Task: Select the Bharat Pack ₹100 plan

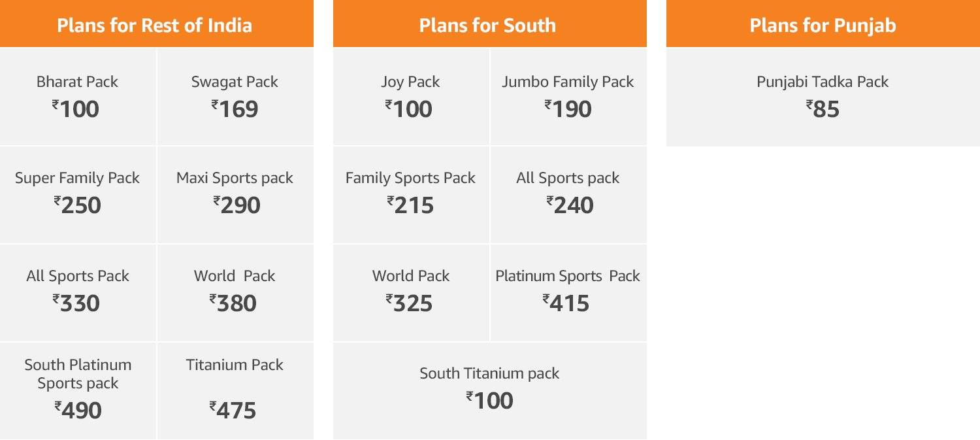Action: pos(78,96)
